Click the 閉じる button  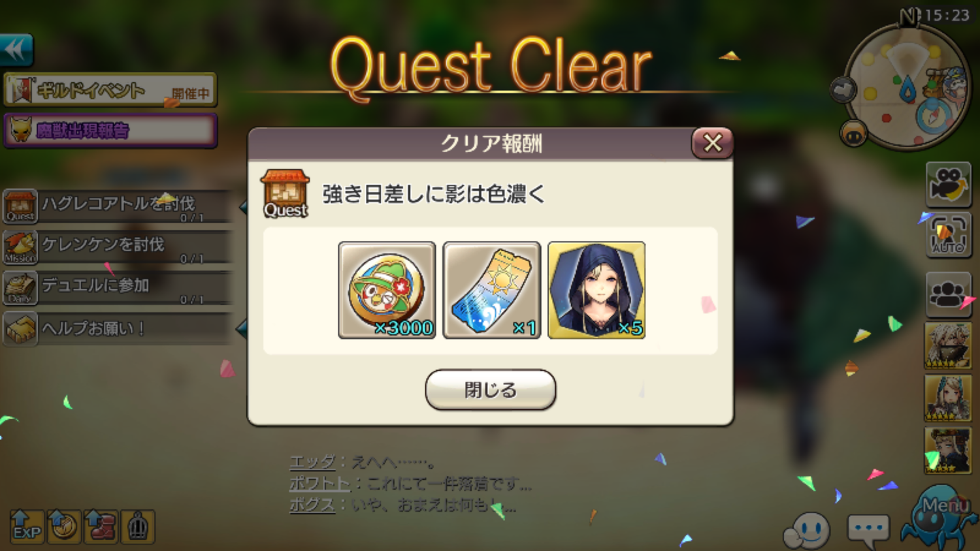coord(490,390)
